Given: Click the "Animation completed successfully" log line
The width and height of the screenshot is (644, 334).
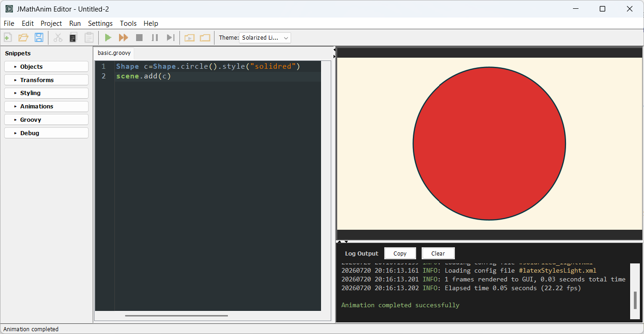Looking at the screenshot, I should (x=400, y=305).
